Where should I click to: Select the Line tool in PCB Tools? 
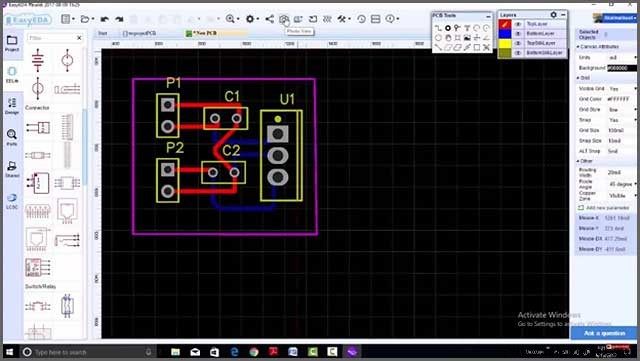coord(438,48)
